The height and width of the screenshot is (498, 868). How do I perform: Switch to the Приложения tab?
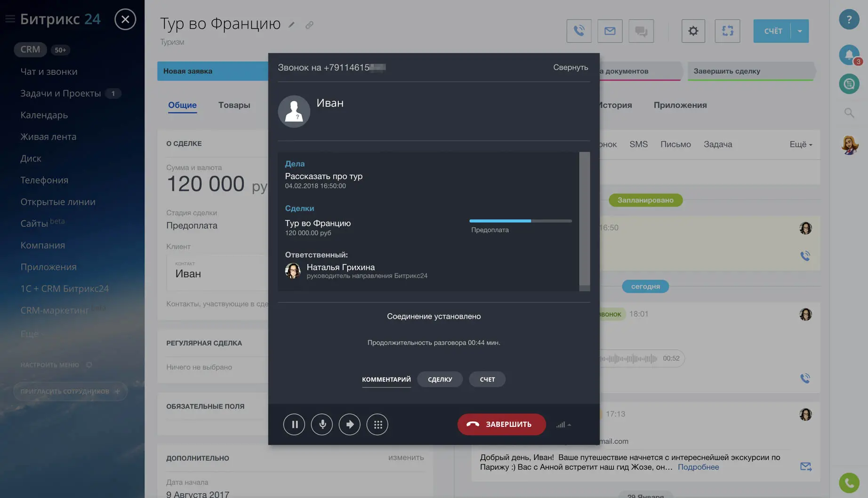pos(680,105)
